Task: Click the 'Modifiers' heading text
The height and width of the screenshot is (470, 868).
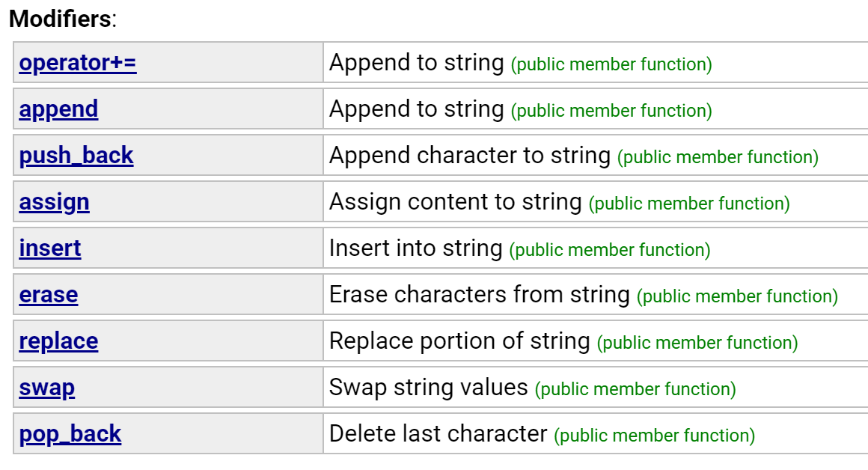Action: click(x=60, y=19)
